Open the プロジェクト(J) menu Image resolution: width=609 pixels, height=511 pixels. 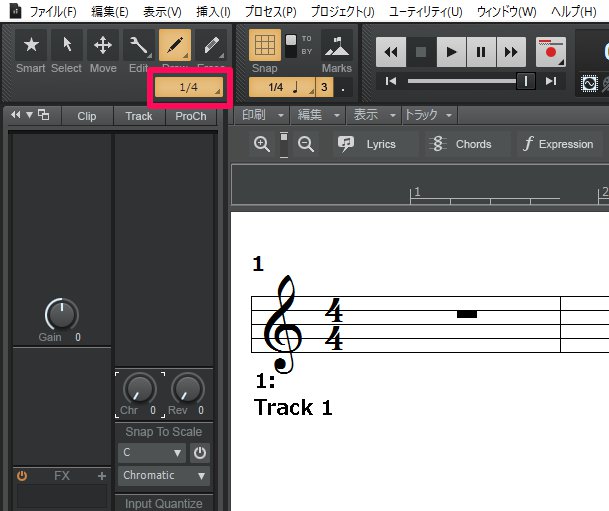(343, 12)
